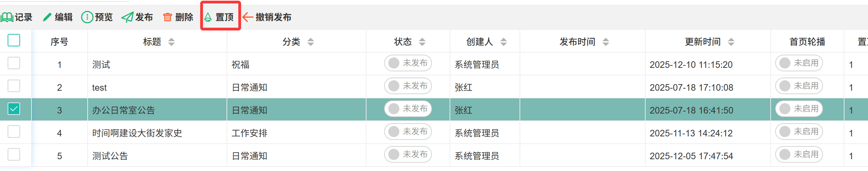The image size is (868, 171).
Task: Enable 首页轮播 switch for 测试公告 row
Action: (x=799, y=154)
